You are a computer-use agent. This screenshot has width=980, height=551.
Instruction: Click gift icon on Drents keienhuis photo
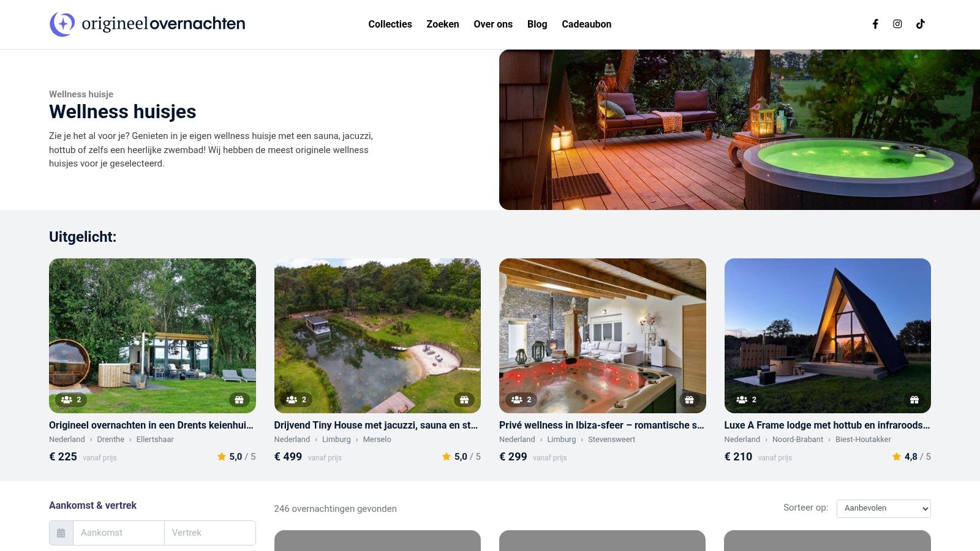239,400
